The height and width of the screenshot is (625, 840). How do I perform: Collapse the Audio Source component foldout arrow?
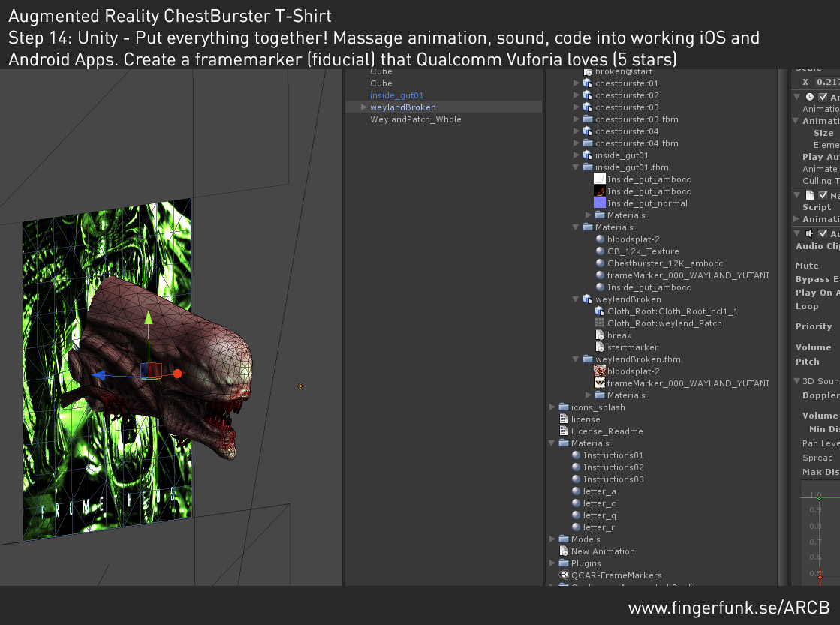pyautogui.click(x=797, y=233)
